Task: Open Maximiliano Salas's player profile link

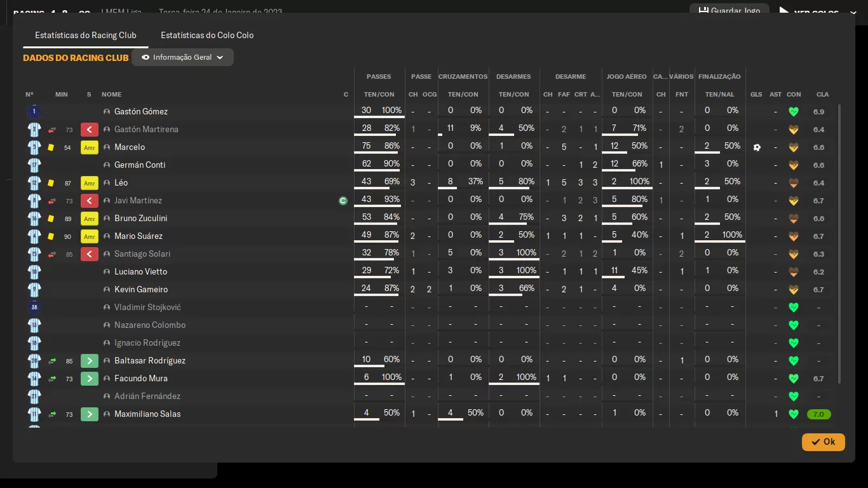Action: (x=147, y=414)
